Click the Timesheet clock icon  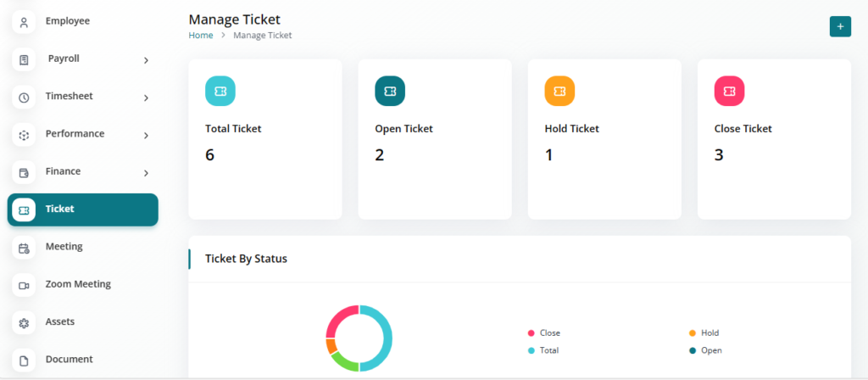[x=24, y=98]
